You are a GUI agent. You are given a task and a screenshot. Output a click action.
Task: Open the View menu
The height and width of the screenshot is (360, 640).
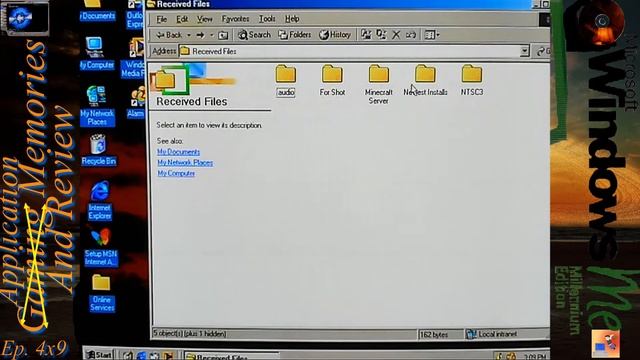(x=204, y=19)
